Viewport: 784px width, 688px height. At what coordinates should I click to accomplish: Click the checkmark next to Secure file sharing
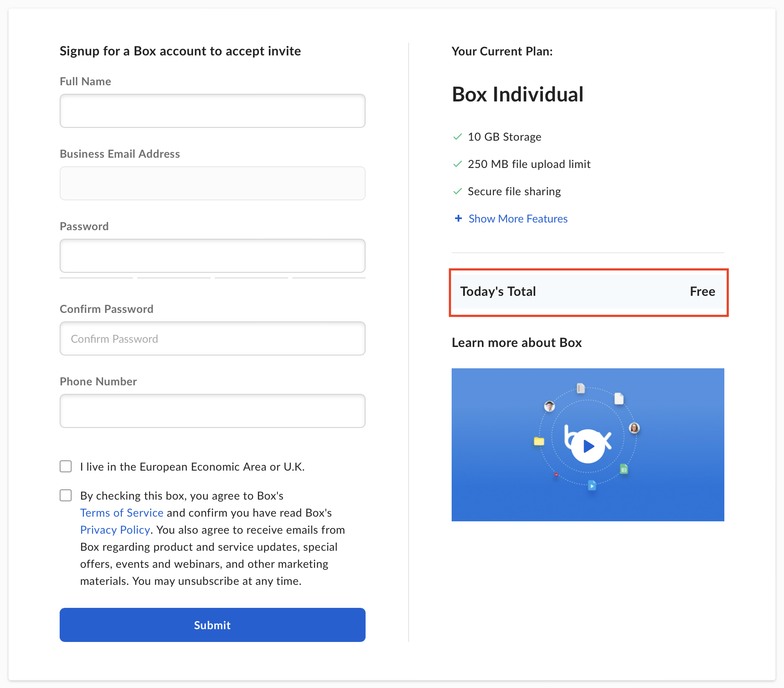coord(458,191)
